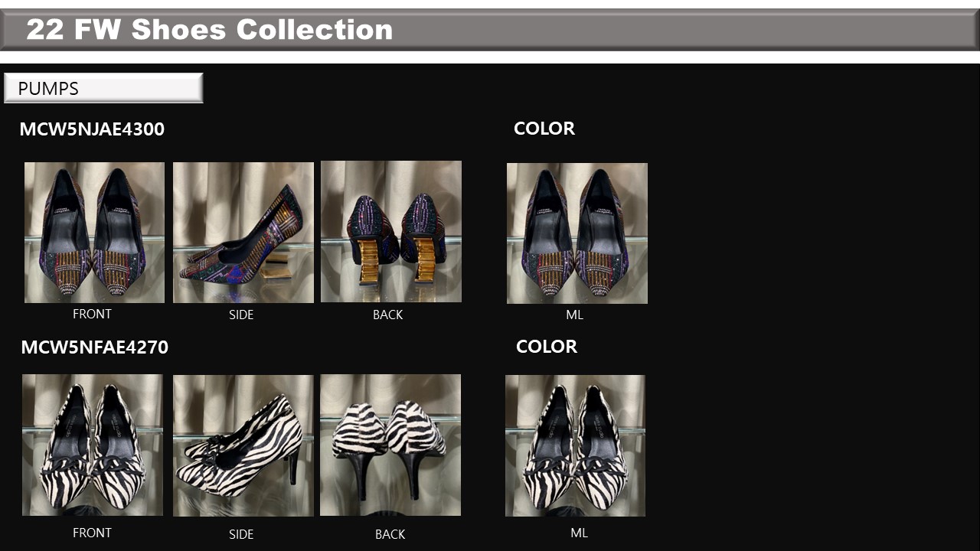The image size is (980, 551).
Task: Click the FRONT caption under MCW5NJAE4300
Action: click(x=92, y=315)
